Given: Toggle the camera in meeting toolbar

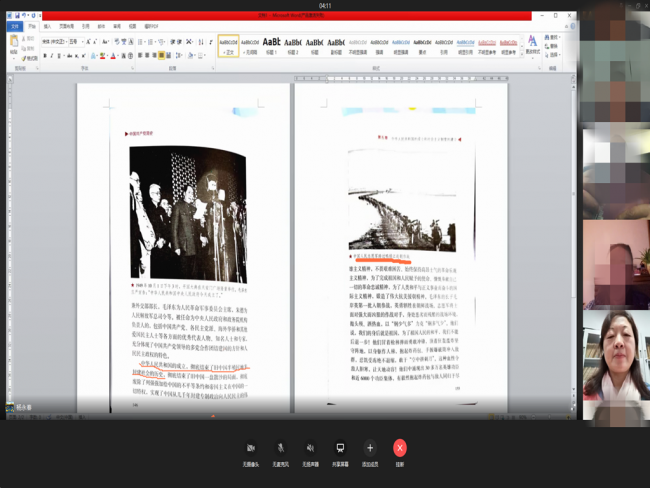Looking at the screenshot, I should (x=250, y=448).
